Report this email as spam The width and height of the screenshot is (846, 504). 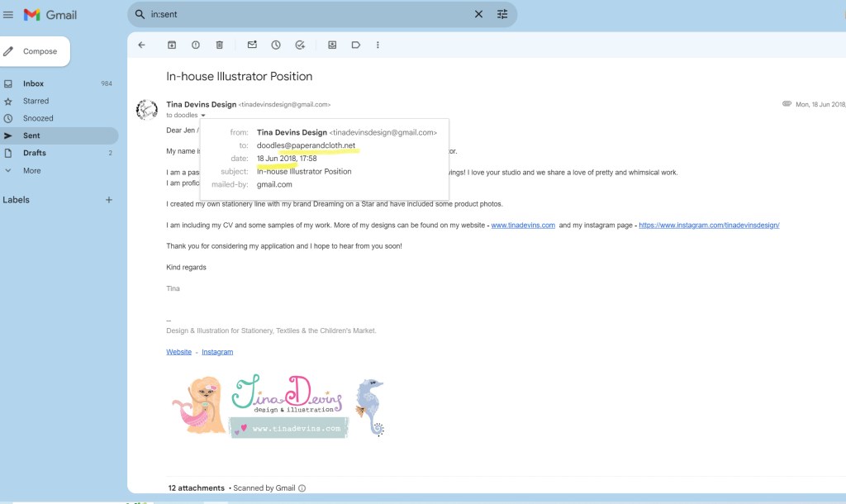196,45
